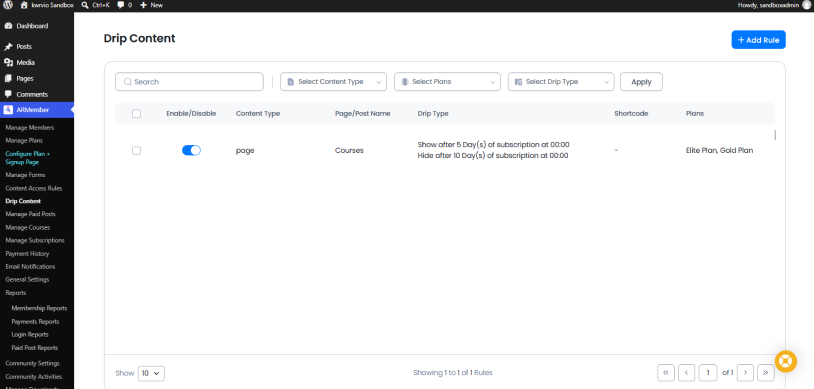Click the Apply filter button

click(641, 82)
